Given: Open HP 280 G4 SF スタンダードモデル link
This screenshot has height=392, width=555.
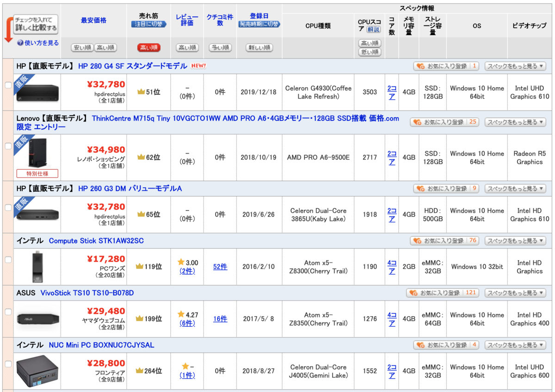Looking at the screenshot, I should click(132, 66).
